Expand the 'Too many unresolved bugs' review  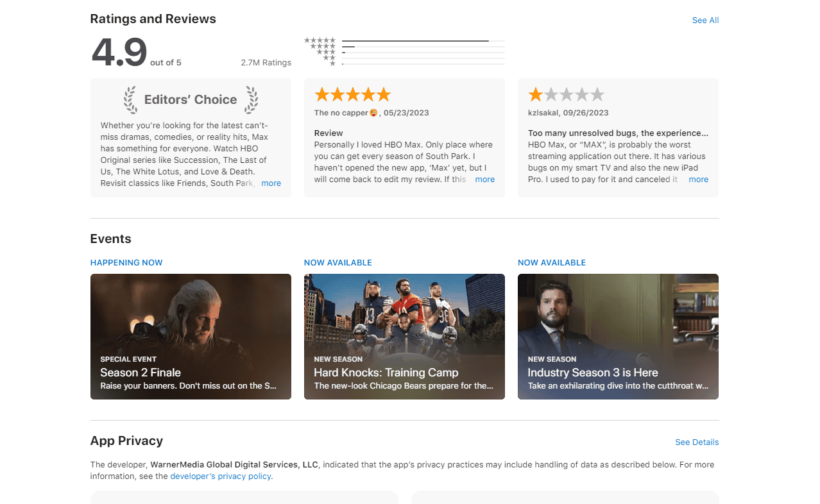pyautogui.click(x=698, y=180)
